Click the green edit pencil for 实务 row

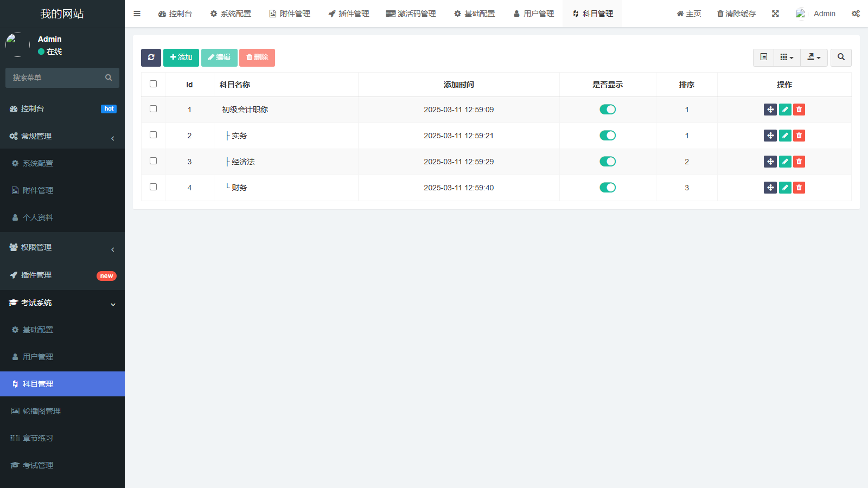tap(784, 136)
